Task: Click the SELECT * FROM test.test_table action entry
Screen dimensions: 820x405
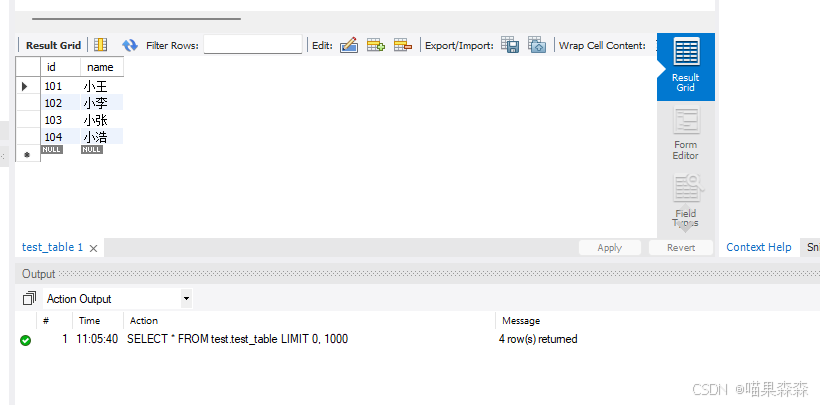Action: [237, 339]
